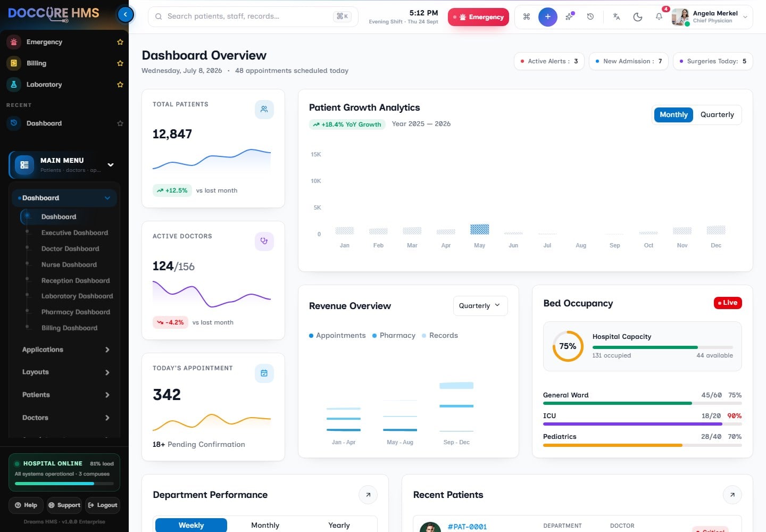Expand the Patients menu
This screenshot has width=766, height=532.
(x=65, y=395)
